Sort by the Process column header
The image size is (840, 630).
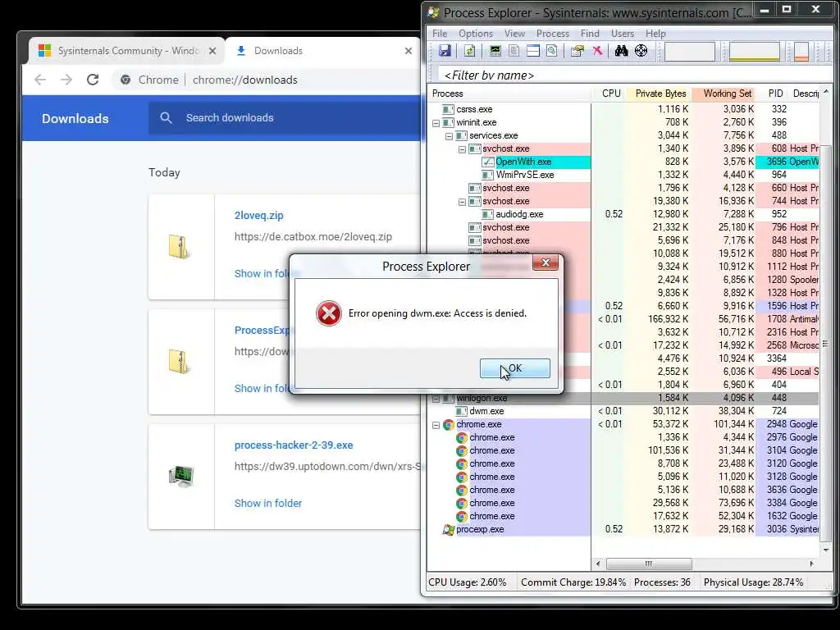click(509, 94)
